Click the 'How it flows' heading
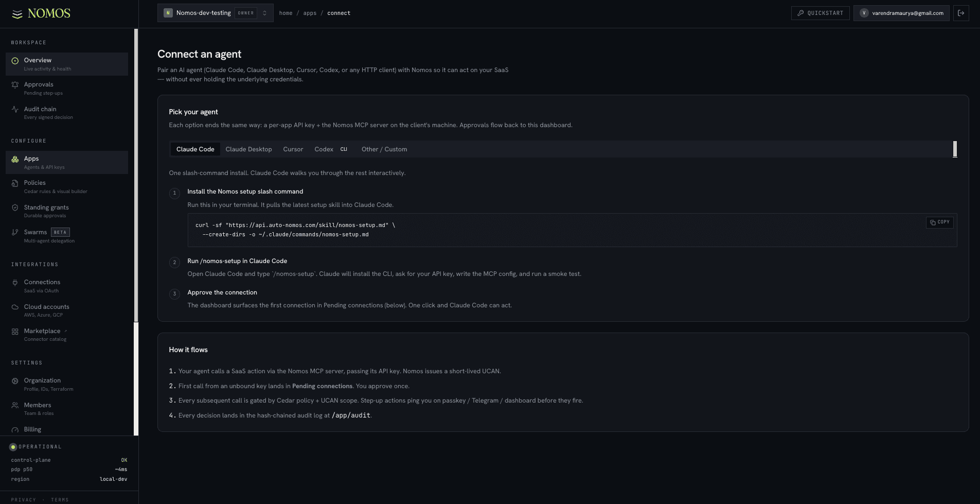This screenshot has width=980, height=504. (188, 350)
